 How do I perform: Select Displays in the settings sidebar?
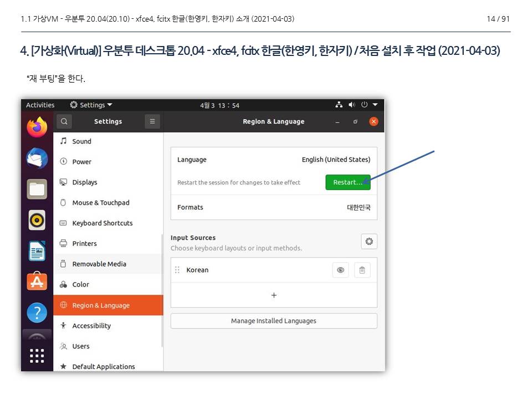click(108, 182)
